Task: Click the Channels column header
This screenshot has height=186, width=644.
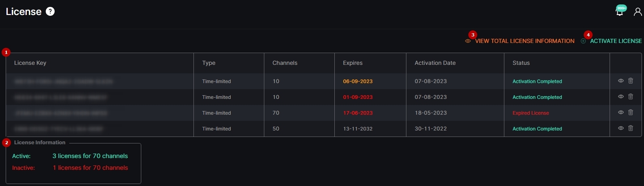Action: [285, 63]
